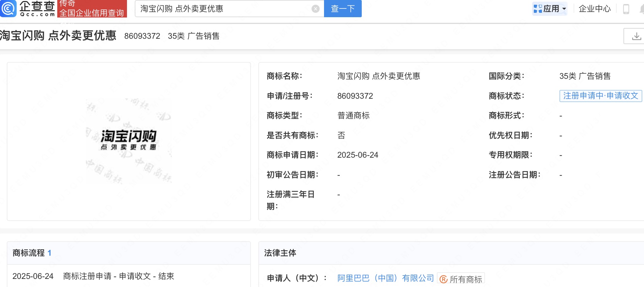Select the 商标名称 value 淘宝闪购 点外卖更优惠

tap(379, 76)
